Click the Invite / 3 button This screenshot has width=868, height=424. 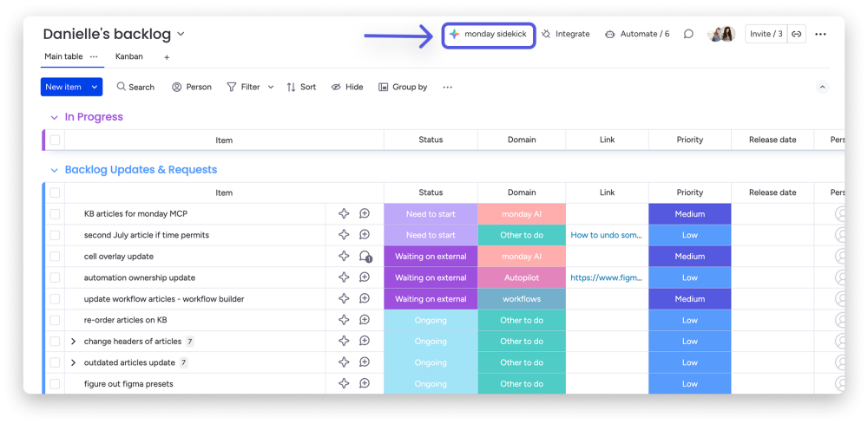point(766,35)
